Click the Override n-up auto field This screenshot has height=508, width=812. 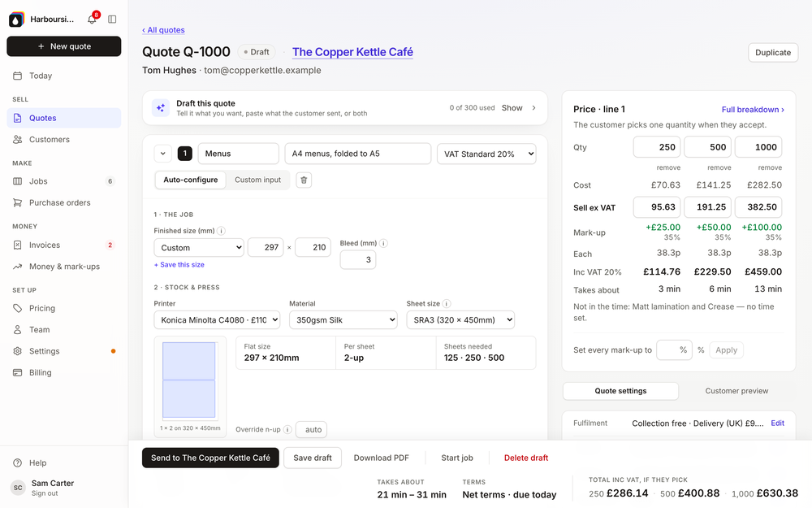click(311, 429)
